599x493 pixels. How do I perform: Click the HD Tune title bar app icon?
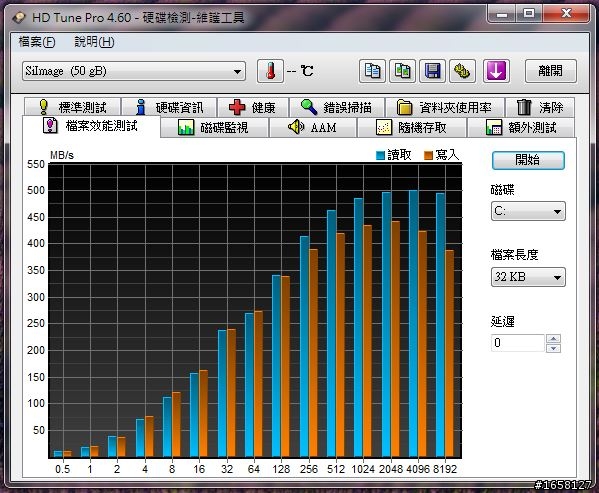(x=18, y=18)
